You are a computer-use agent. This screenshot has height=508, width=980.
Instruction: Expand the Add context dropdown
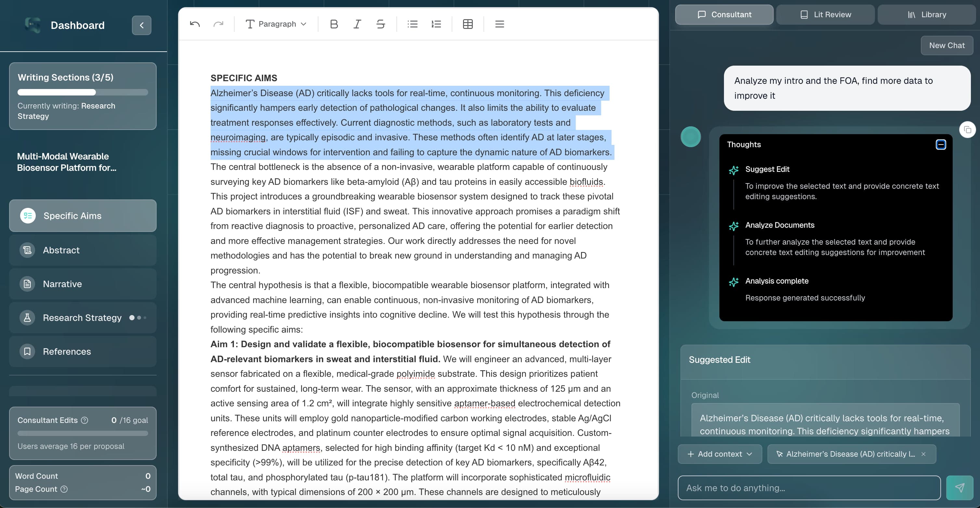(719, 454)
